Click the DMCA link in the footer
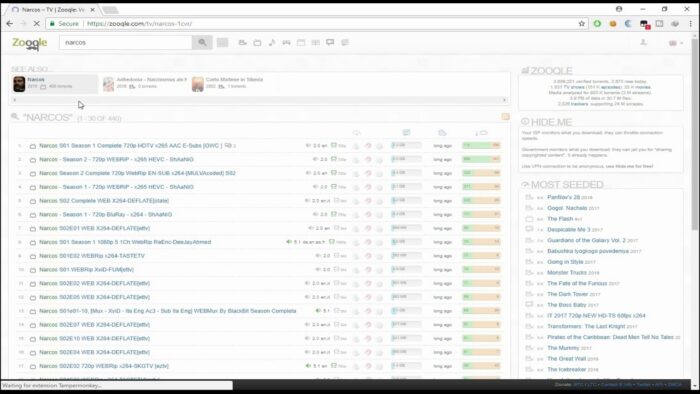The image size is (700, 394). click(675, 385)
